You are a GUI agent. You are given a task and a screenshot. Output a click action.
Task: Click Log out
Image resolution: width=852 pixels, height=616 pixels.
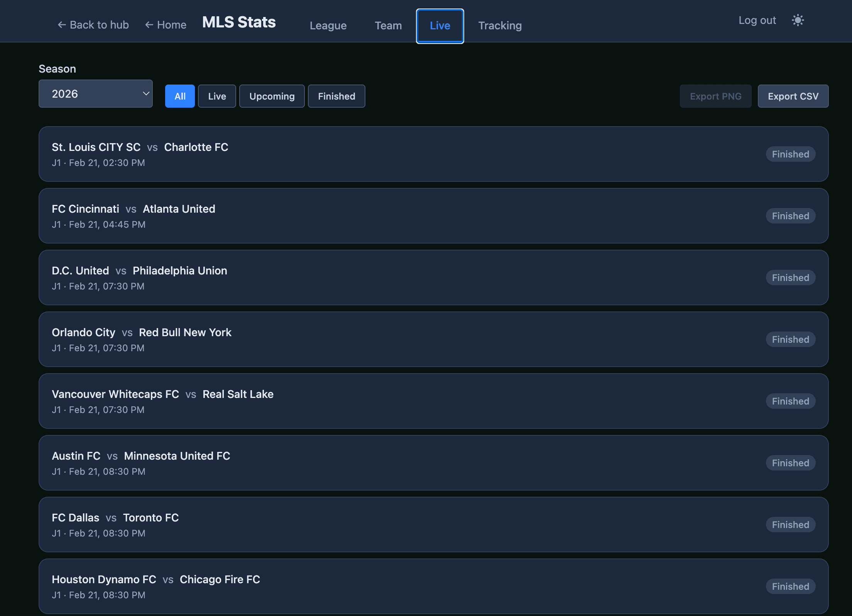pyautogui.click(x=757, y=20)
